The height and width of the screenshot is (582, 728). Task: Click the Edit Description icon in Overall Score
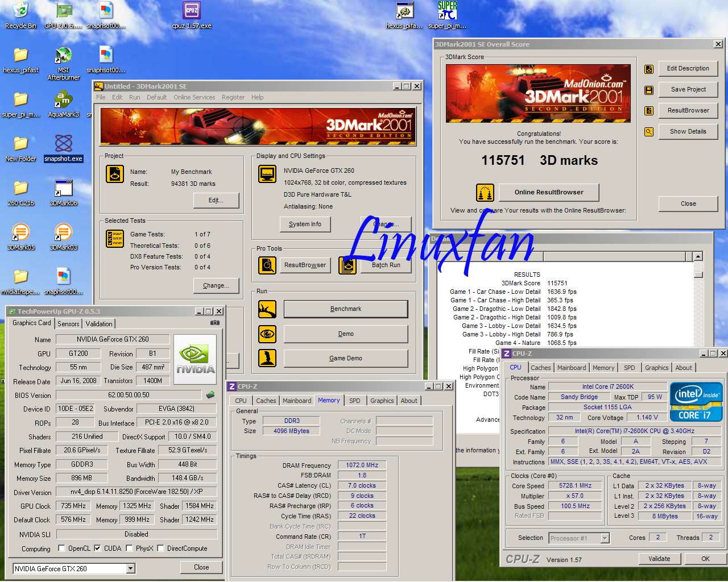(x=649, y=69)
